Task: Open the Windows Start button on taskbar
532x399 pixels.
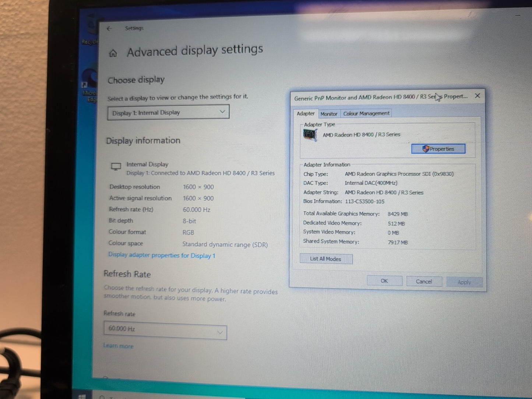Action: [x=82, y=396]
